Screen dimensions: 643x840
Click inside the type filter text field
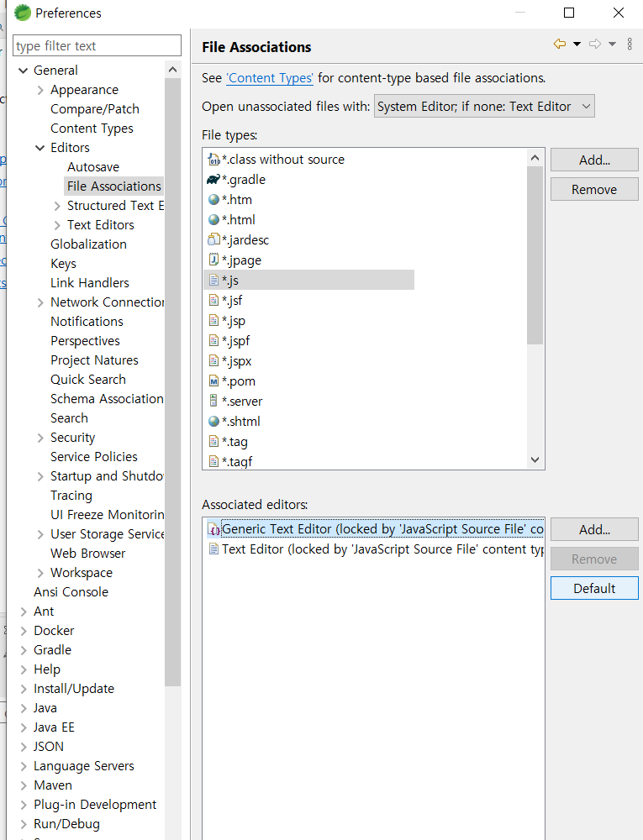tap(97, 46)
